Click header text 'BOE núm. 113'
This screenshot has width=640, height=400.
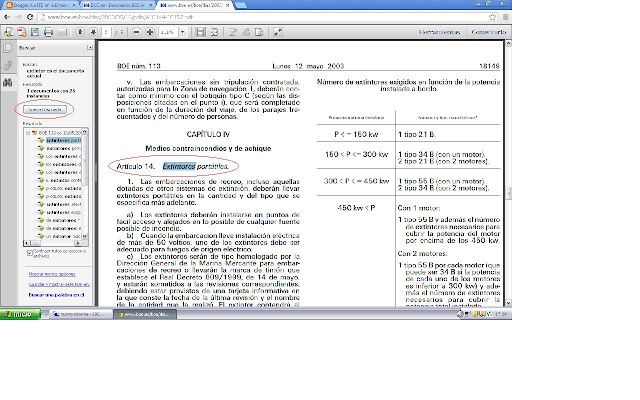pyautogui.click(x=139, y=66)
